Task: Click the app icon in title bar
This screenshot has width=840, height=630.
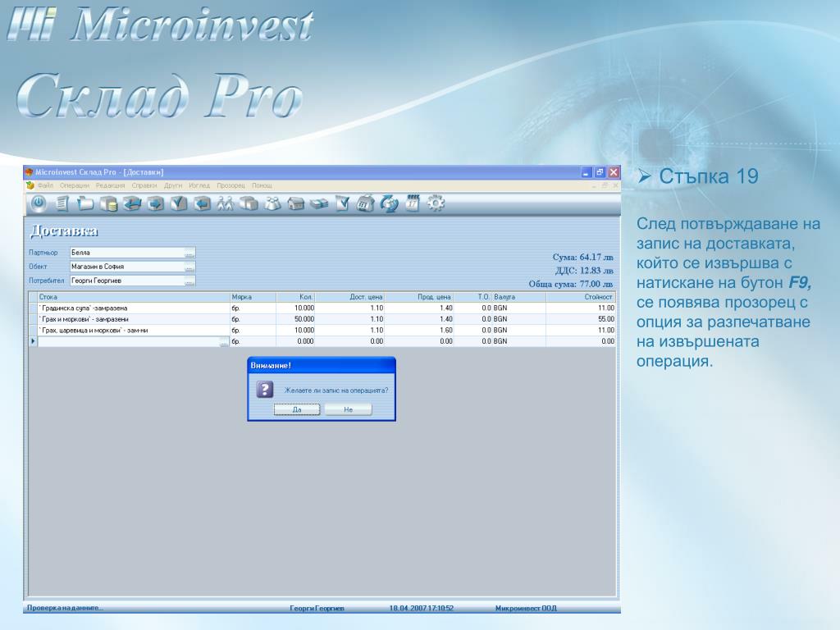Action: pyautogui.click(x=29, y=172)
